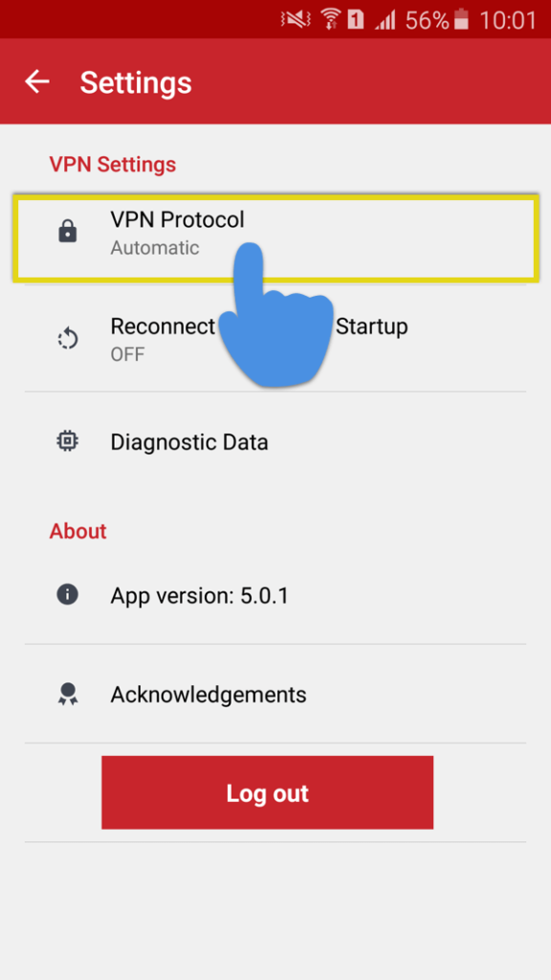
Task: Click the VPN Protocol lock icon
Action: point(68,232)
